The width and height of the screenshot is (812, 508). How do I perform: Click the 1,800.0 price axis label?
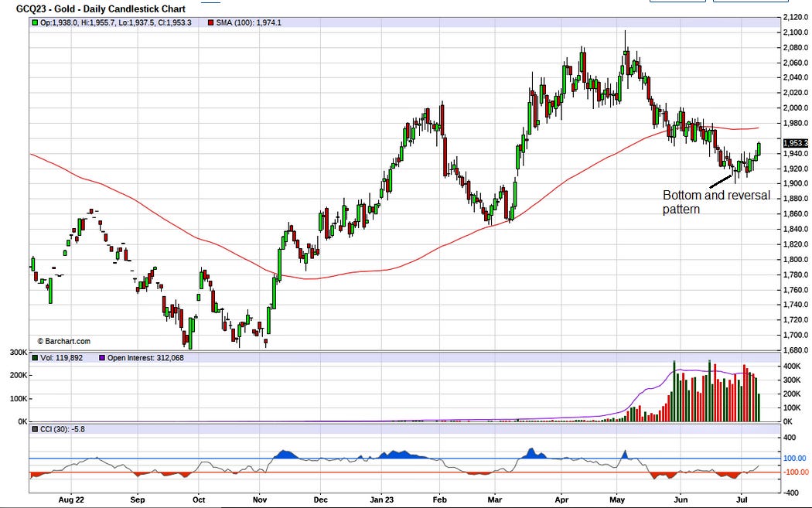796,260
